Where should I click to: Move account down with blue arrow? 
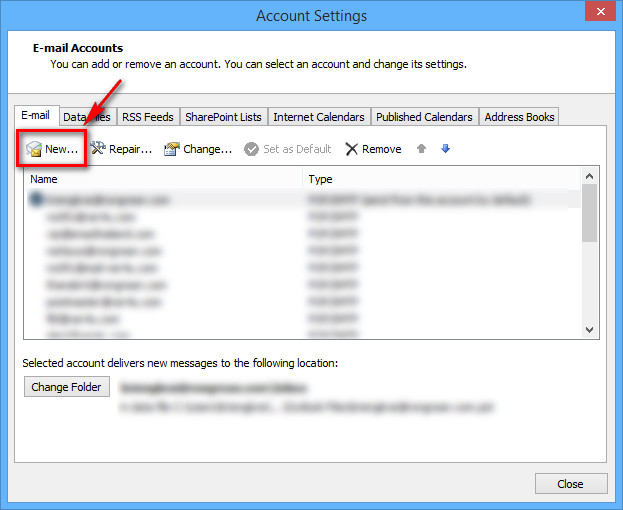point(445,149)
